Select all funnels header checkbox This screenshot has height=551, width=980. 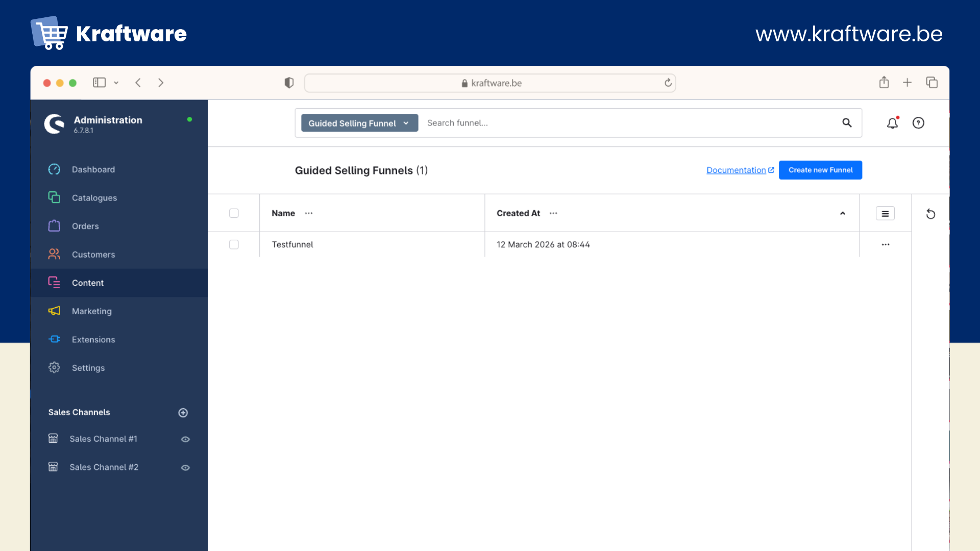point(234,213)
